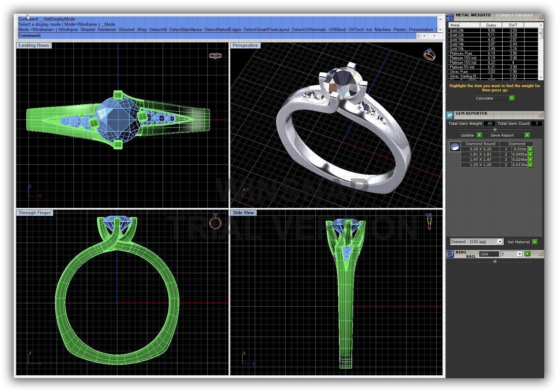Open the Diamond (3.52 spg) material dropdown
The width and height of the screenshot is (558, 392).
click(500, 242)
